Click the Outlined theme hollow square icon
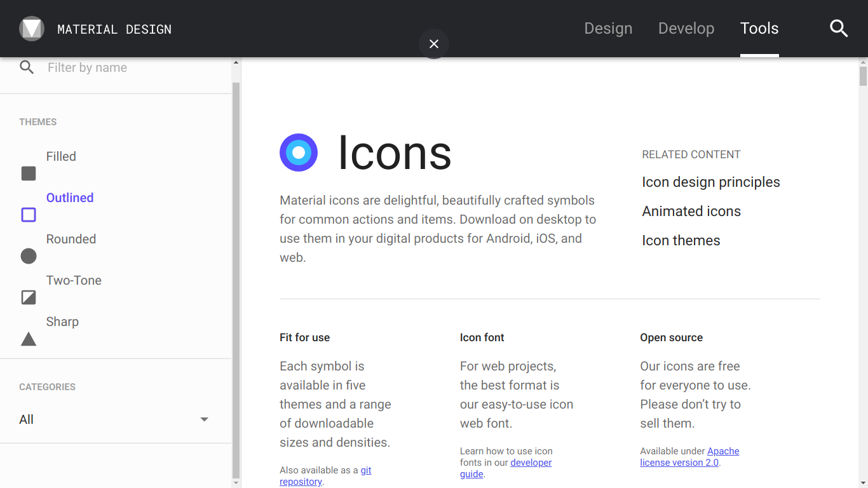The image size is (868, 488). 28,215
